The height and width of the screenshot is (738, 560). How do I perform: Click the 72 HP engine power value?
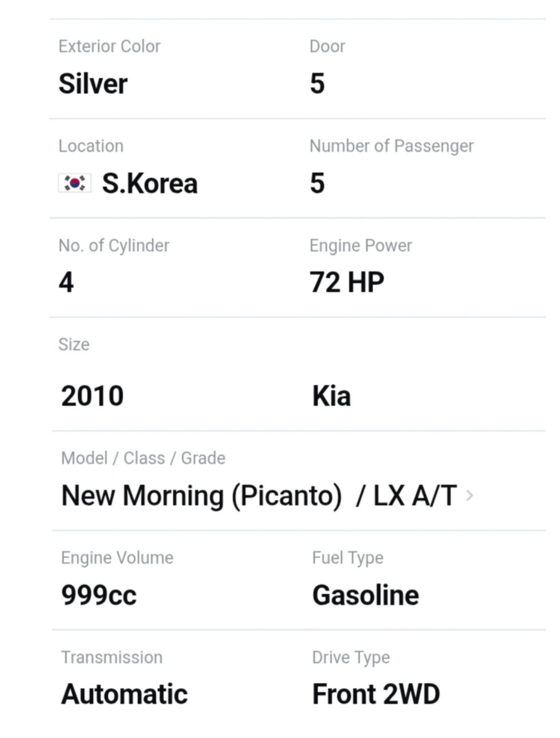[x=346, y=282]
